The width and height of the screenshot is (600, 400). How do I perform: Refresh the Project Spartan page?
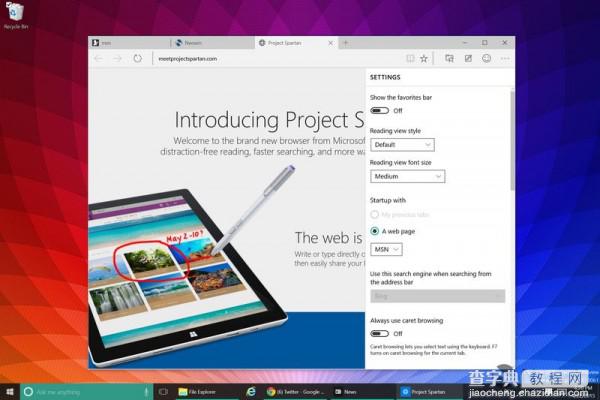138,59
